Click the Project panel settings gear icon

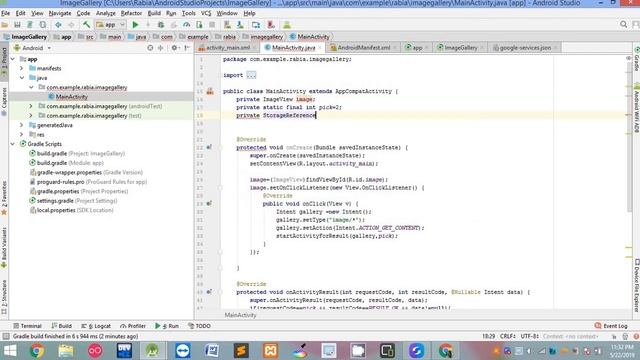[x=174, y=48]
